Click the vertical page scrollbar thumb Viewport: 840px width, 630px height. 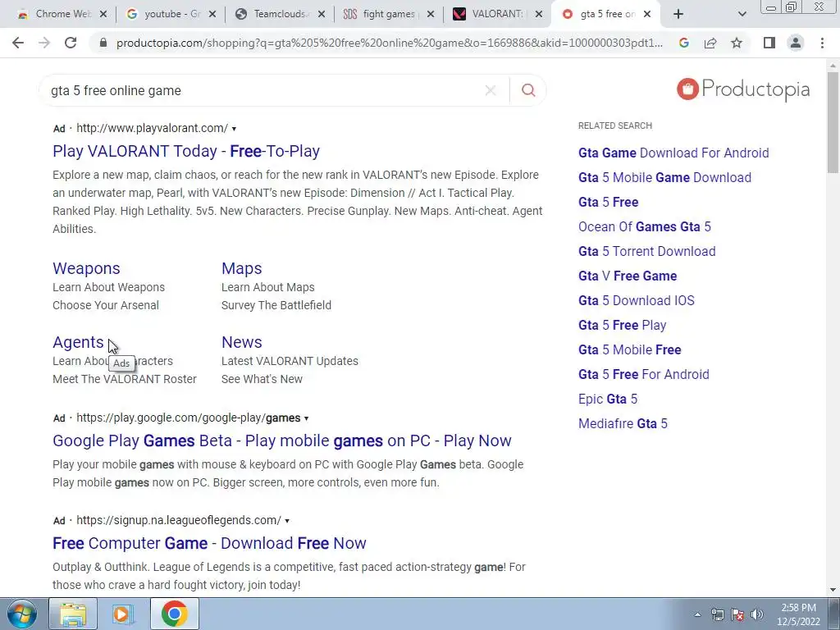833,122
